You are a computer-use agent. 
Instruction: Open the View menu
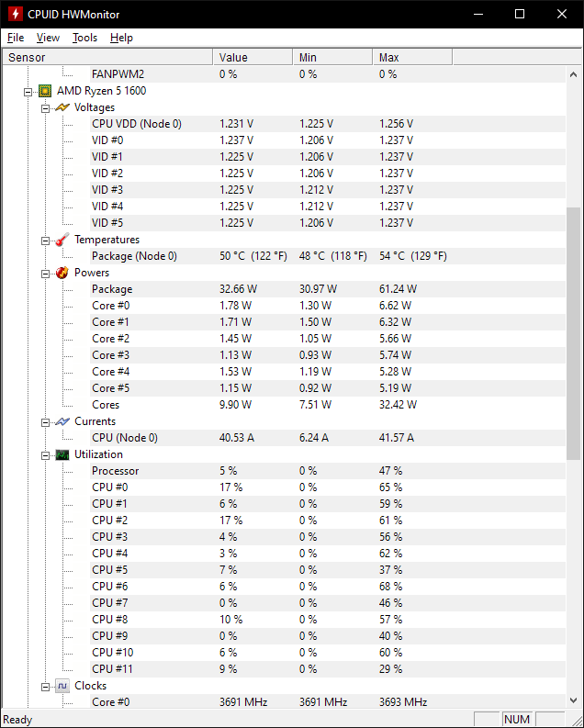[48, 38]
